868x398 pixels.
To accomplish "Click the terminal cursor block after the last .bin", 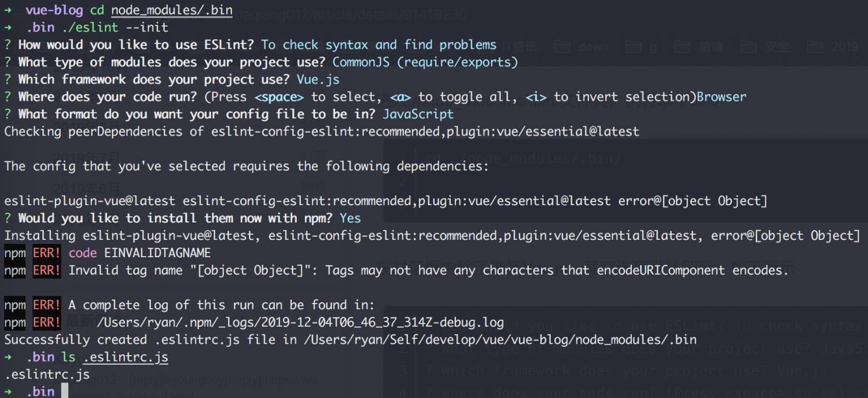I will coord(64,390).
